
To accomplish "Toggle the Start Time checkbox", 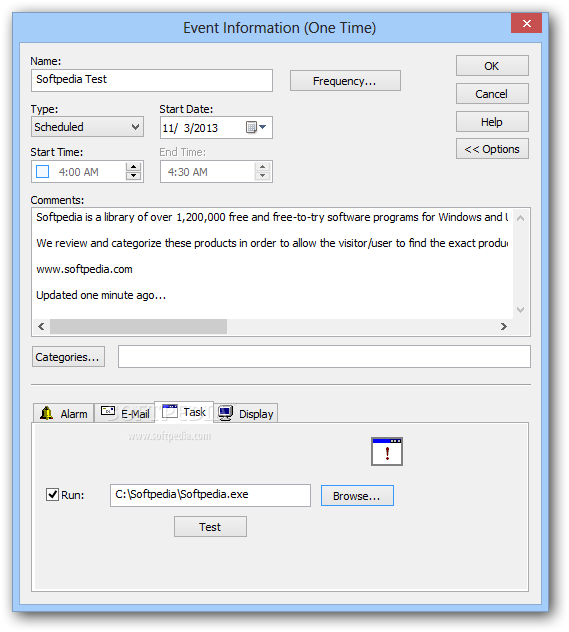I will click(43, 172).
